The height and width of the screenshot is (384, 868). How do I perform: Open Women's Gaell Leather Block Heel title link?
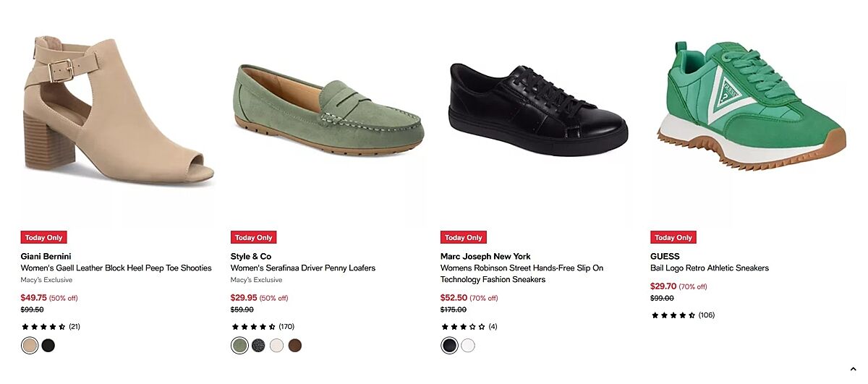[x=116, y=268]
